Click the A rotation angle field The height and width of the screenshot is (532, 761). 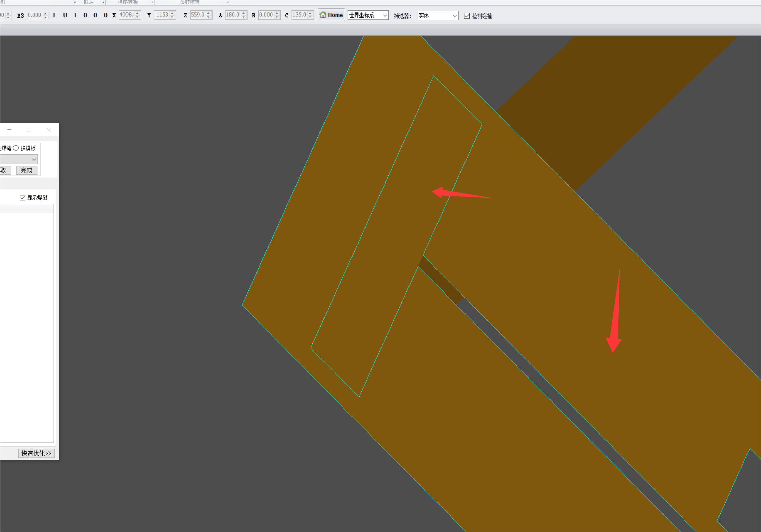point(232,15)
